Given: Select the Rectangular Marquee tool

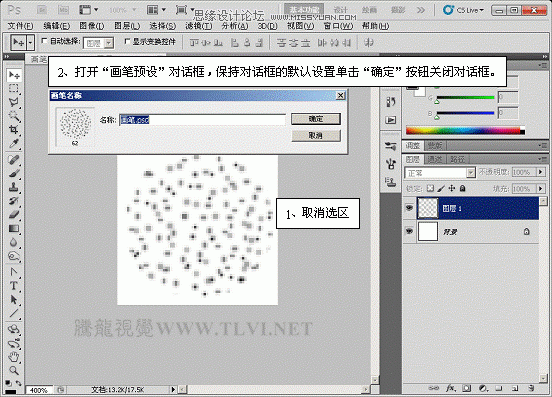Looking at the screenshot, I should coord(14,88).
